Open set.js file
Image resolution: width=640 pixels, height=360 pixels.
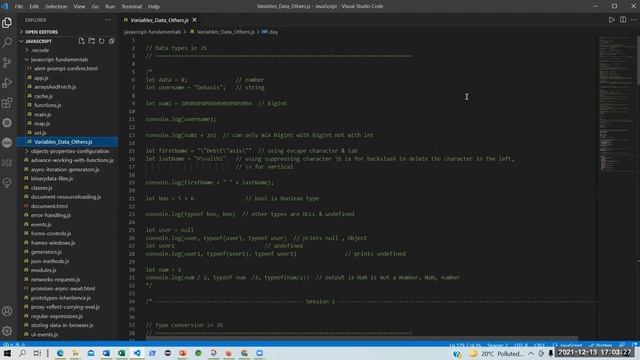40,133
